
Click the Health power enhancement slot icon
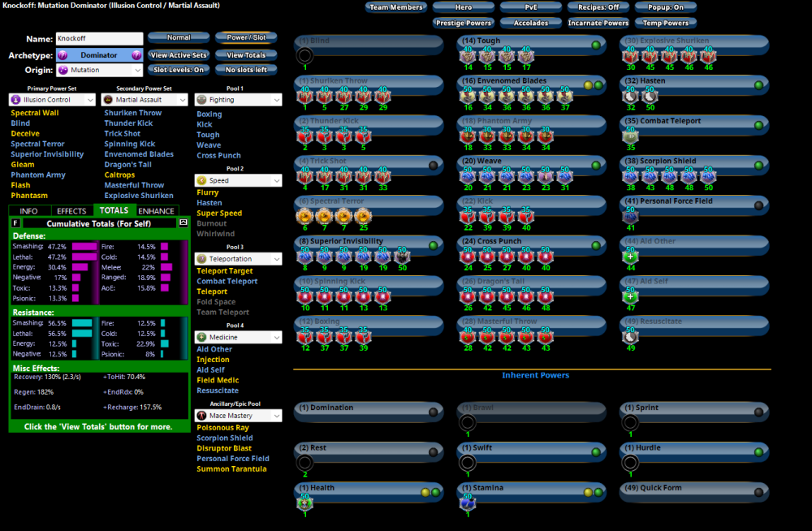click(x=304, y=503)
